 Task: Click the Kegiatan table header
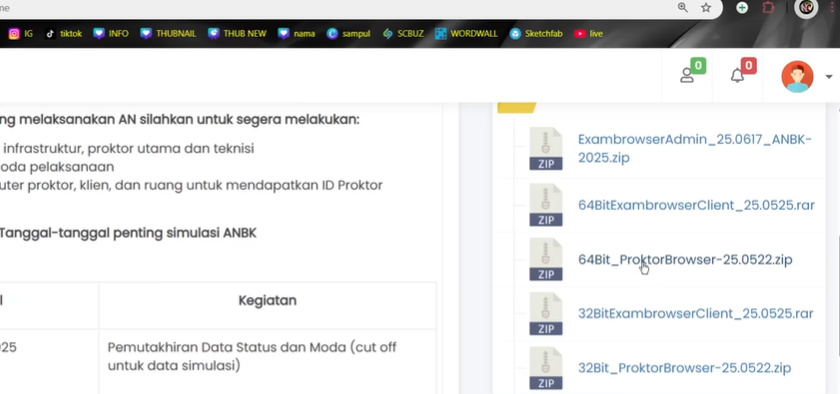click(267, 300)
